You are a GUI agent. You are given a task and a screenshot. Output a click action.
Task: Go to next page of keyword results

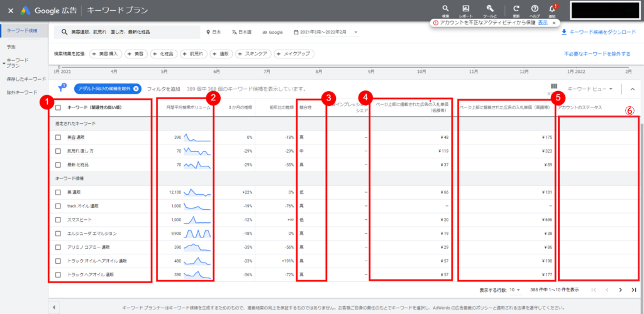pos(621,290)
